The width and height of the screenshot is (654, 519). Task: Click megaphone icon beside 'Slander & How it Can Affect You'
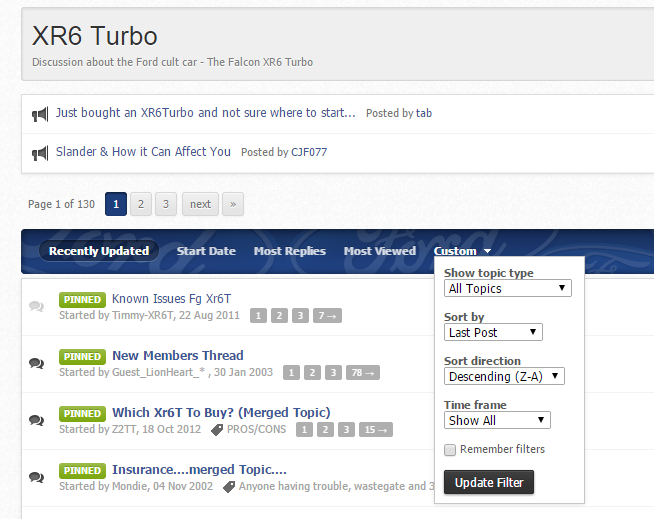click(x=40, y=153)
